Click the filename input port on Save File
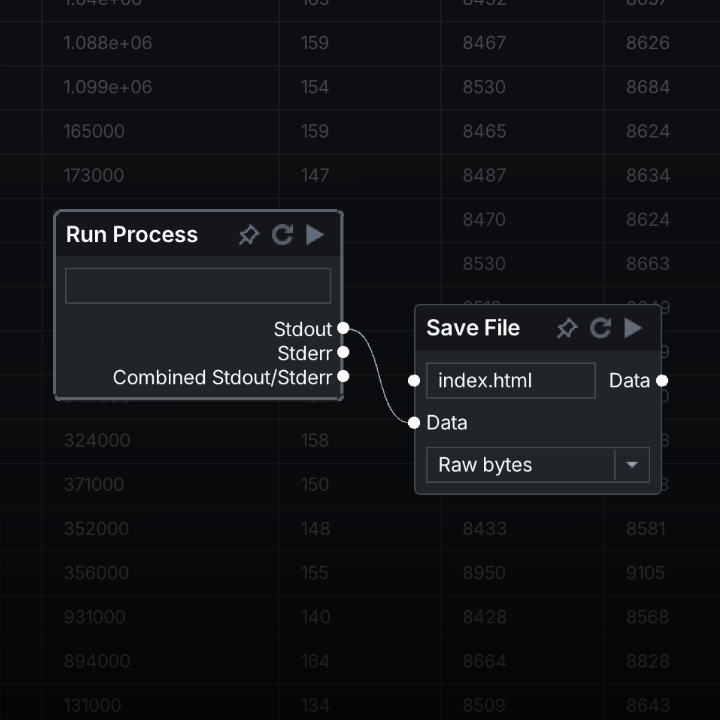The width and height of the screenshot is (720, 720). pos(414,381)
